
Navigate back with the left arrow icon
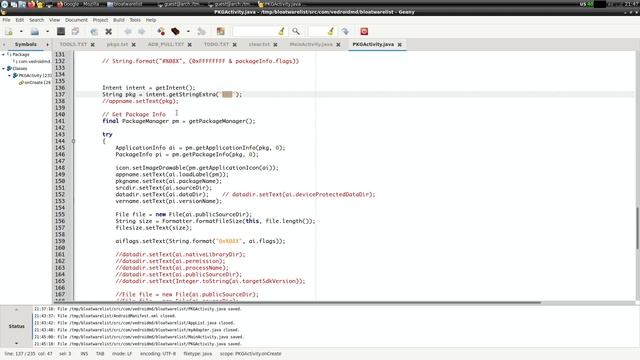tap(128, 31)
